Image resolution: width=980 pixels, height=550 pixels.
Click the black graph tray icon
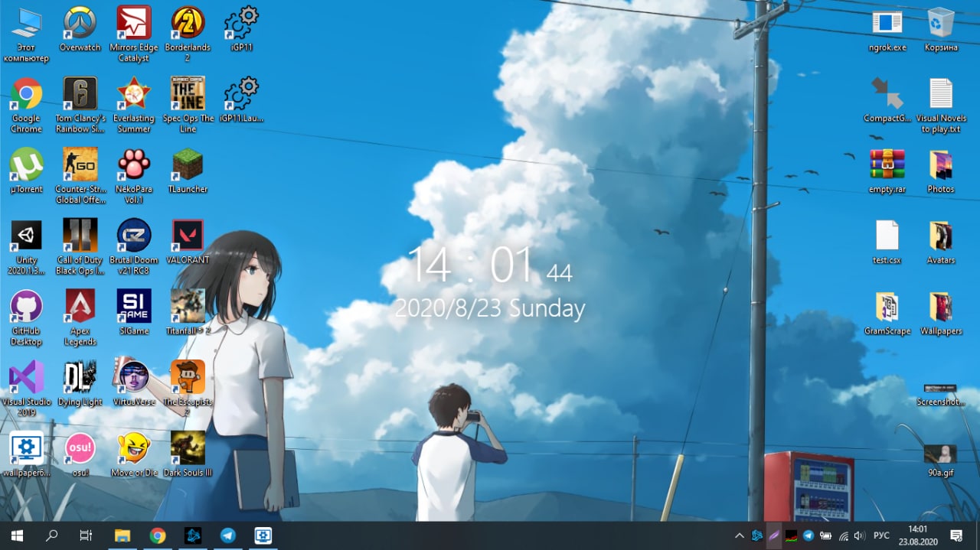point(792,535)
